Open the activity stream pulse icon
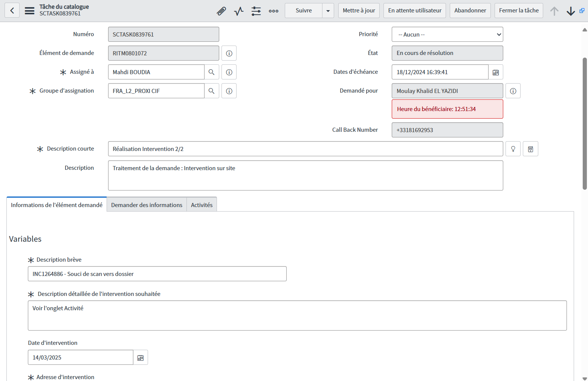This screenshot has height=381, width=588. (x=239, y=11)
